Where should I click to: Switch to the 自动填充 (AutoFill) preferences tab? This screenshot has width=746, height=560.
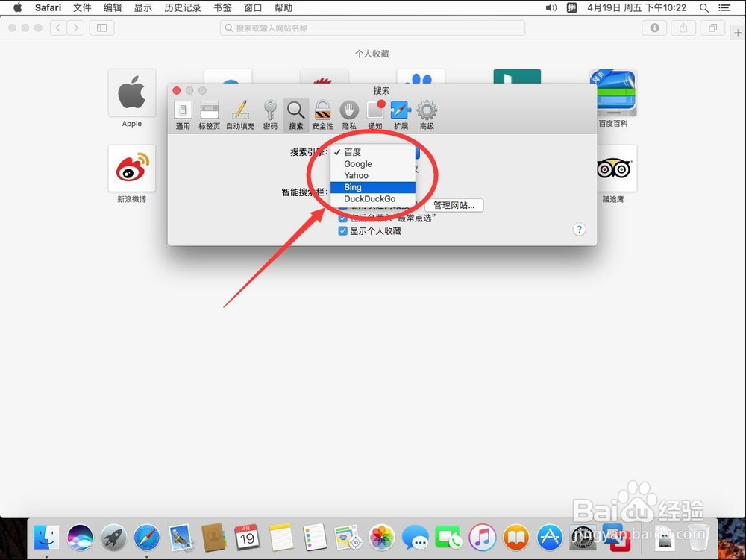point(240,115)
